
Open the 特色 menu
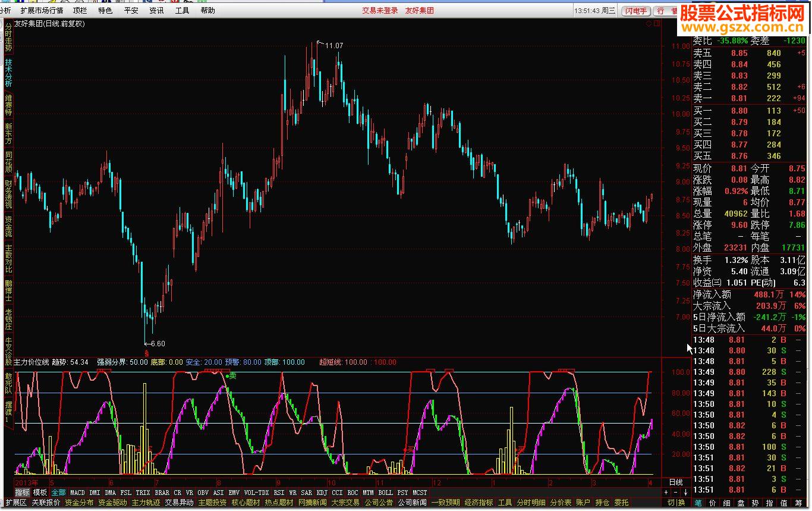(105, 10)
